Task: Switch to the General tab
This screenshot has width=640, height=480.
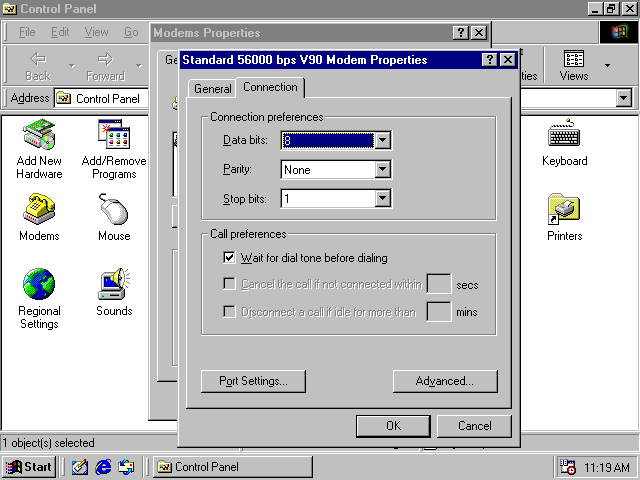Action: [x=212, y=89]
